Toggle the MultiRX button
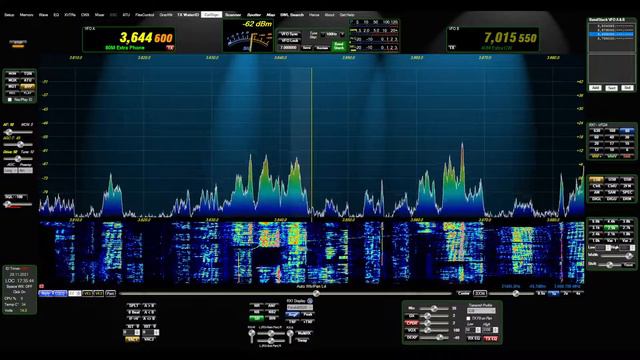The height and width of the screenshot is (360, 640). (303, 333)
